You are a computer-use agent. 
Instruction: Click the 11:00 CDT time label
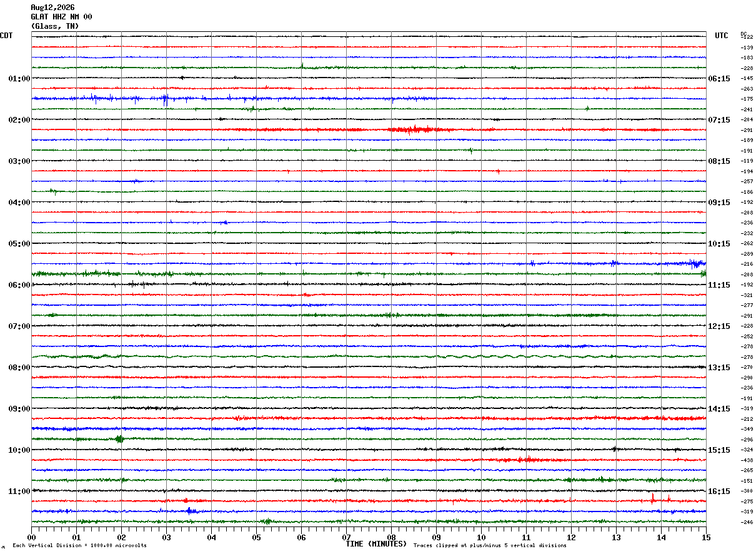(19, 491)
